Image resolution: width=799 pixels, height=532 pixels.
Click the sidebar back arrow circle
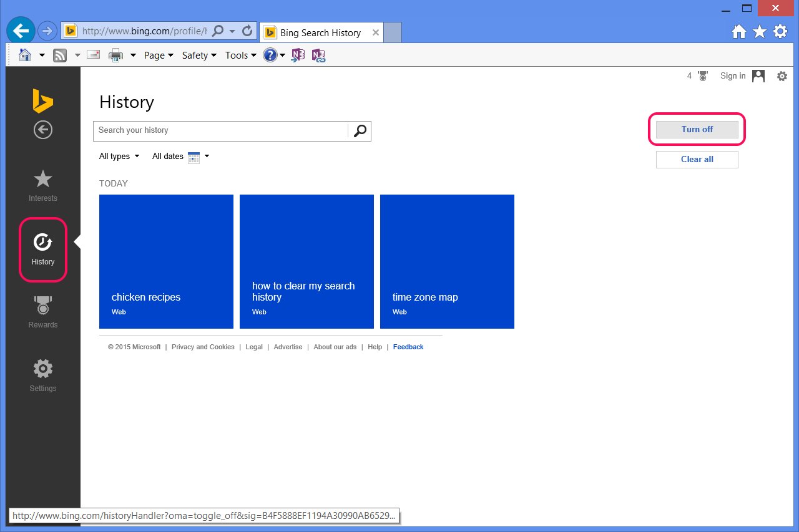pos(42,130)
